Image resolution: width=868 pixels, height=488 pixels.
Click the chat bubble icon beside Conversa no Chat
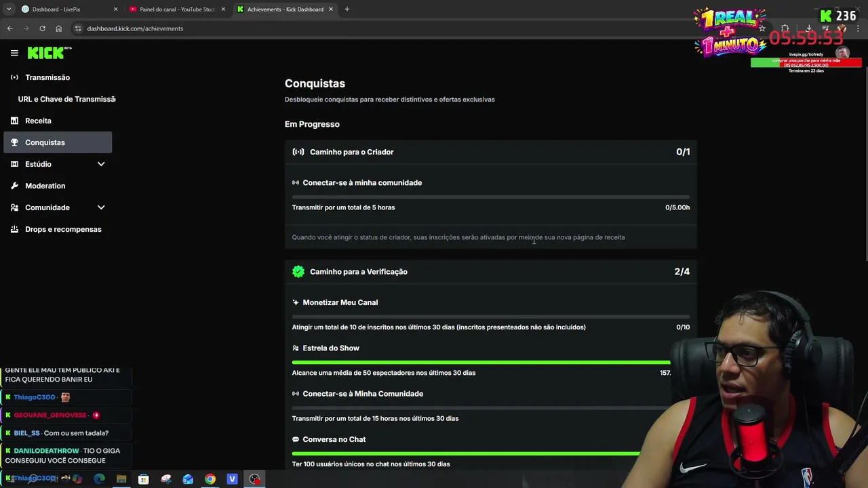coord(296,439)
